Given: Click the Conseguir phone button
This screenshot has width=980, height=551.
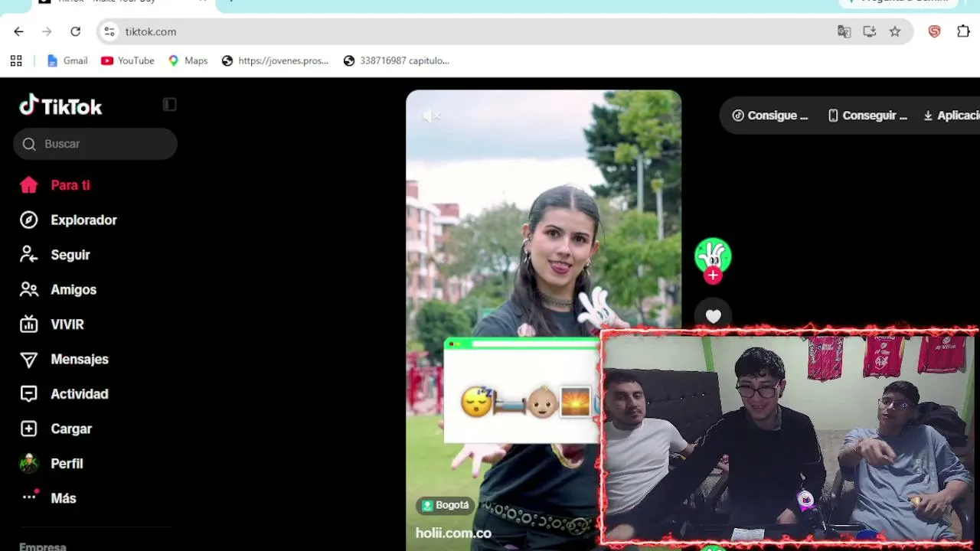Looking at the screenshot, I should point(867,116).
